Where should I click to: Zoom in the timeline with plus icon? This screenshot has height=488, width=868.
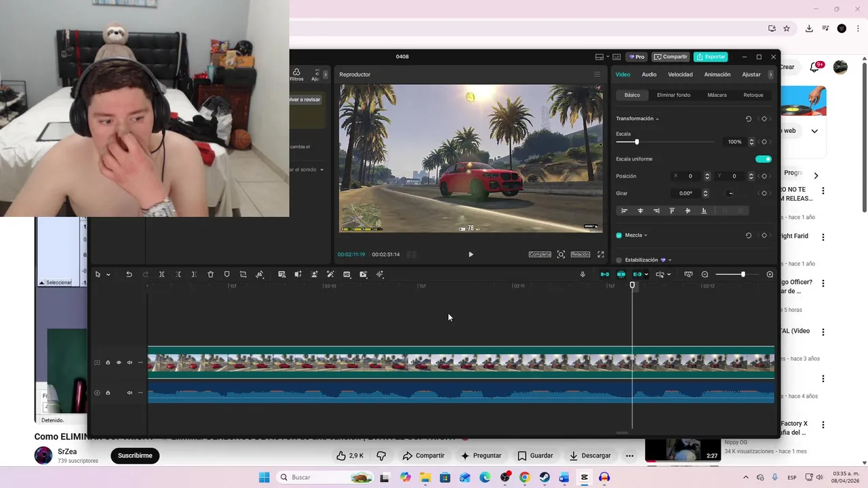pos(770,274)
